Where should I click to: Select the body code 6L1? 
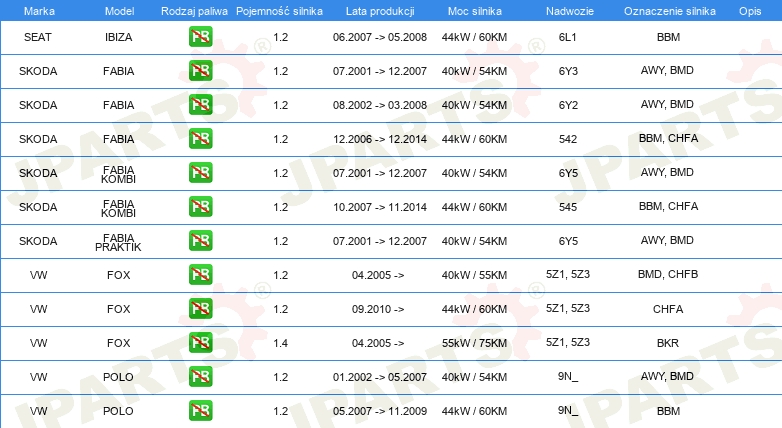click(x=568, y=37)
